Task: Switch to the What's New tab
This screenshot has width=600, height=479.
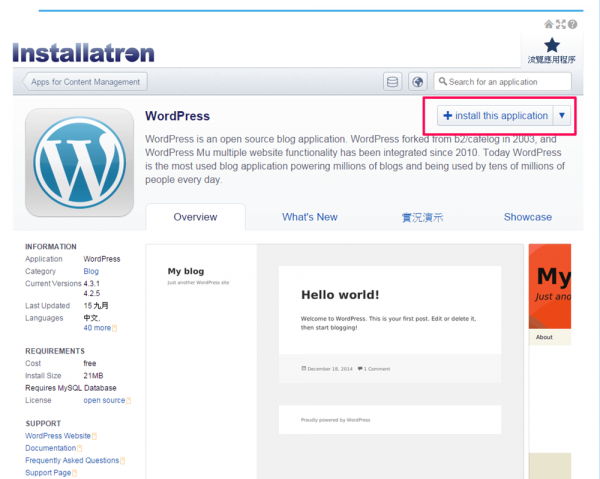Action: pyautogui.click(x=310, y=217)
